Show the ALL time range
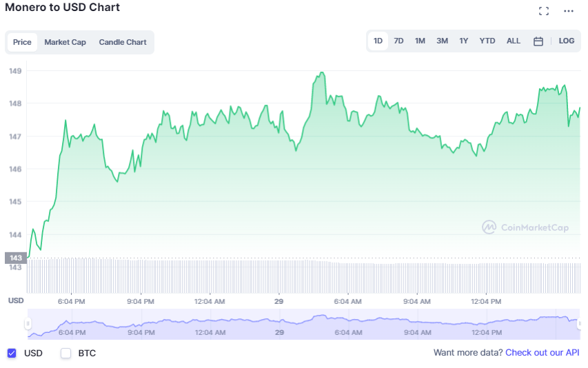Viewport: 588px width, 368px height. point(514,41)
